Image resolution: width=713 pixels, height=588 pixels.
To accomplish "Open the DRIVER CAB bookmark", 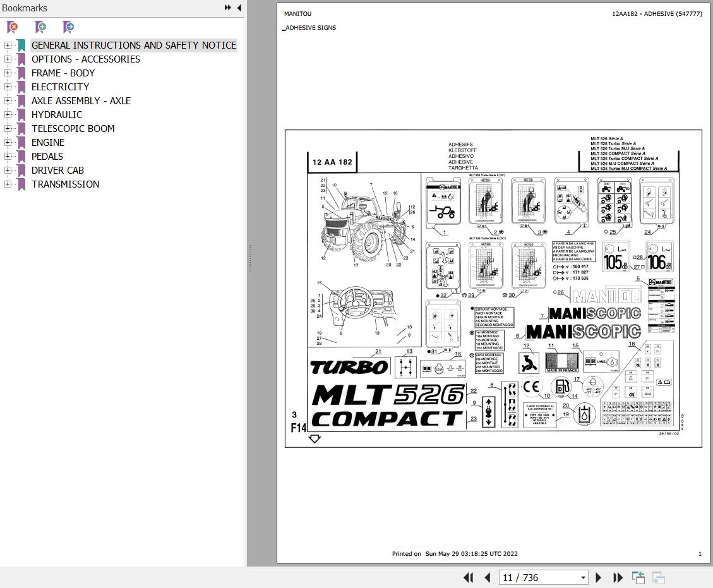I will 57,170.
